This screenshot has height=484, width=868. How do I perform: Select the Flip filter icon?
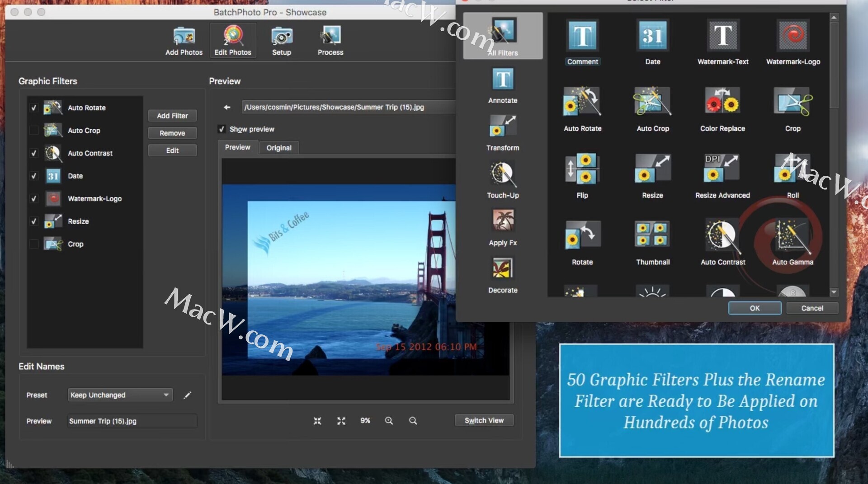pyautogui.click(x=582, y=169)
